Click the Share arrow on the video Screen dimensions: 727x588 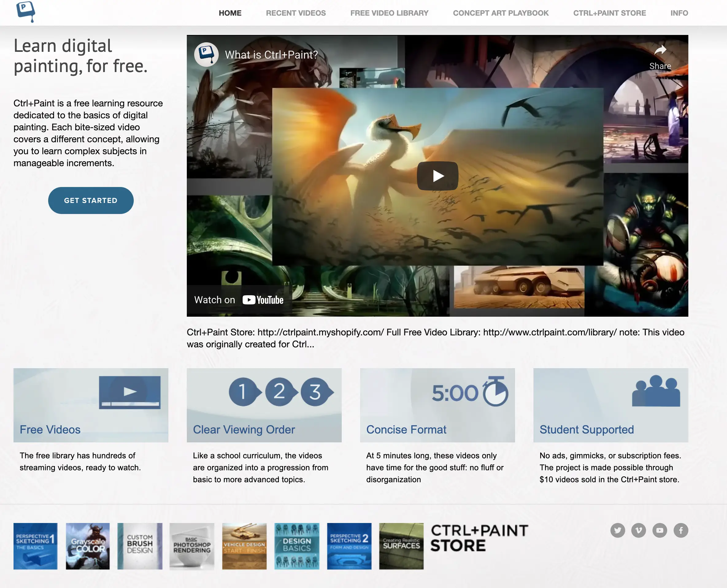click(x=660, y=57)
